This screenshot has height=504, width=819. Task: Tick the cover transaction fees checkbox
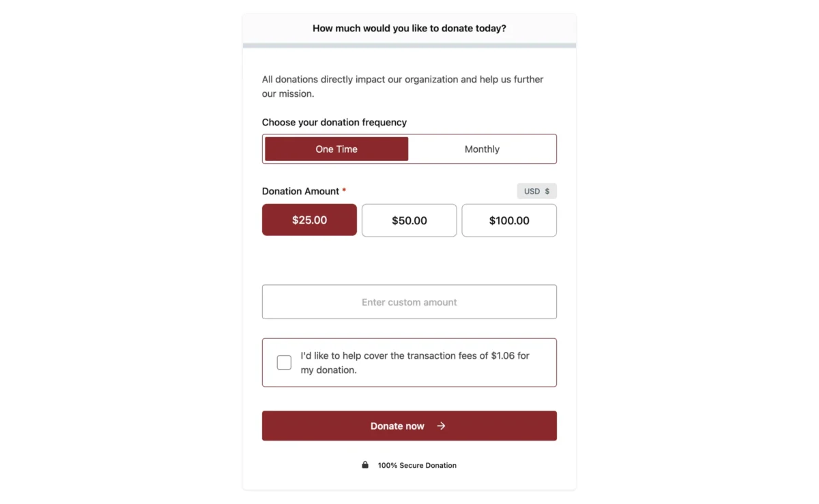pyautogui.click(x=284, y=363)
